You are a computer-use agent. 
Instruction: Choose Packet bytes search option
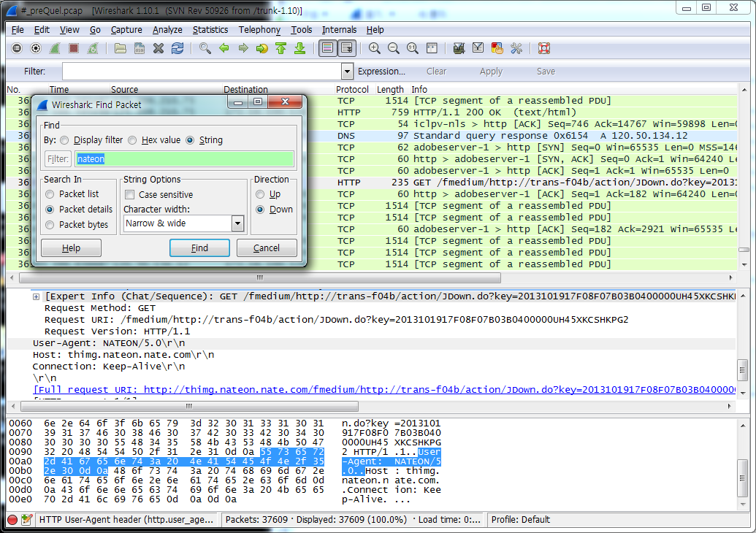pyautogui.click(x=50, y=225)
